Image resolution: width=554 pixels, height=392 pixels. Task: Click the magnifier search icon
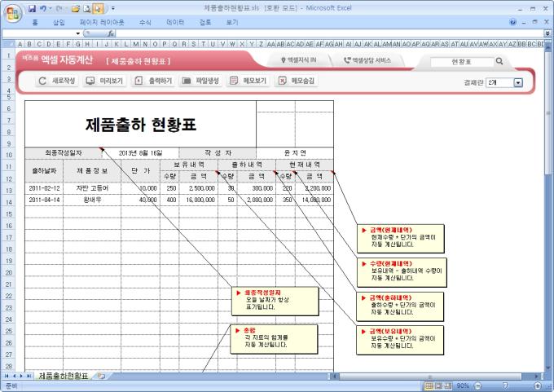click(x=499, y=61)
